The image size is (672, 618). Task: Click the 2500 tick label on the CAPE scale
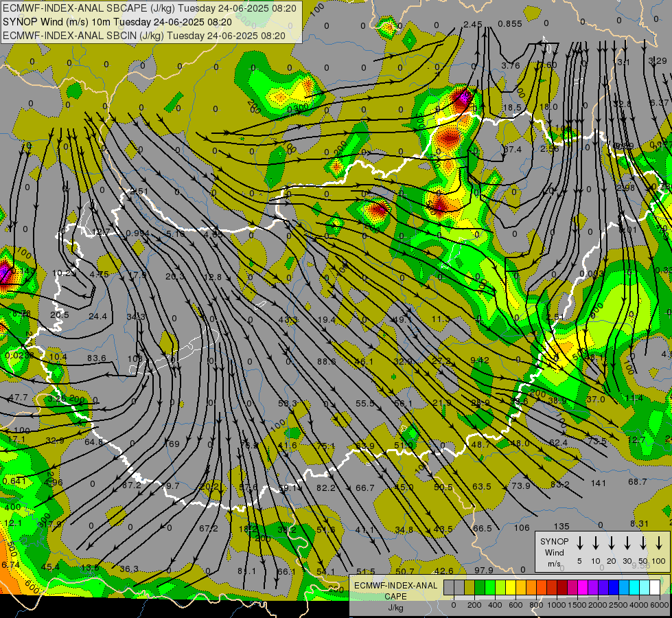point(618,605)
